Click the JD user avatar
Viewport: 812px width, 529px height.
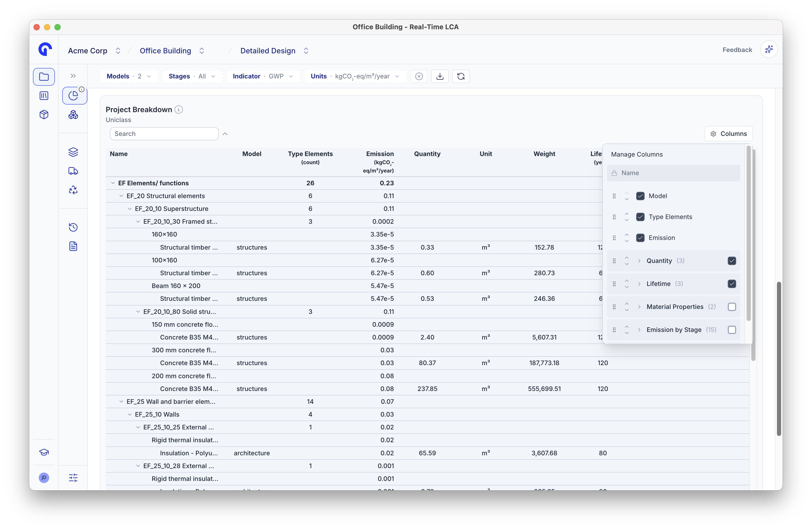pyautogui.click(x=44, y=478)
